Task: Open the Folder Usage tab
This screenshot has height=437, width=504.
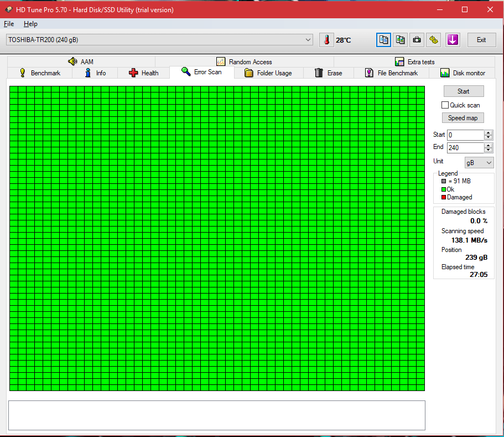Action: (268, 73)
